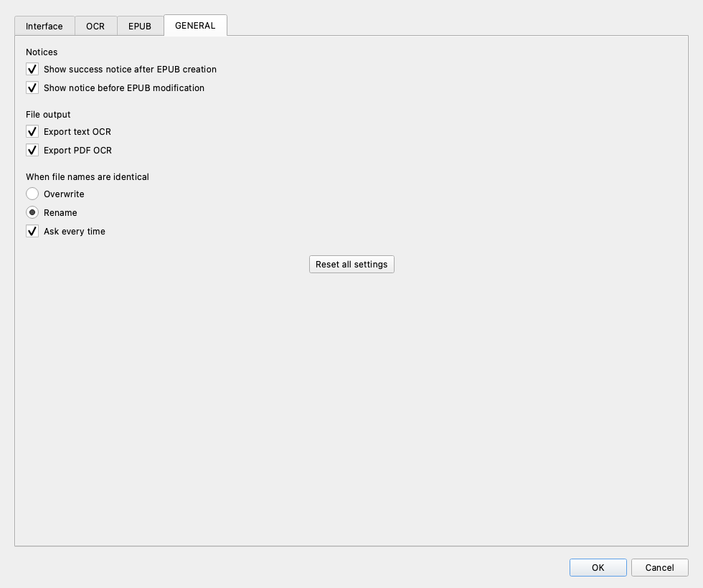Viewport: 703px width, 588px height.
Task: Dismiss dialog with Cancel button
Action: (x=659, y=567)
